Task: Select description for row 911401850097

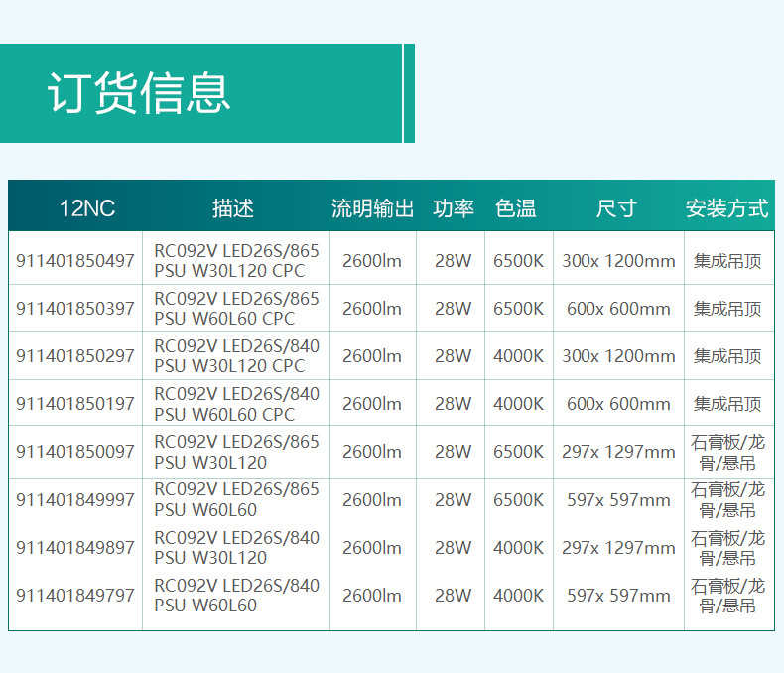Action: (236, 452)
